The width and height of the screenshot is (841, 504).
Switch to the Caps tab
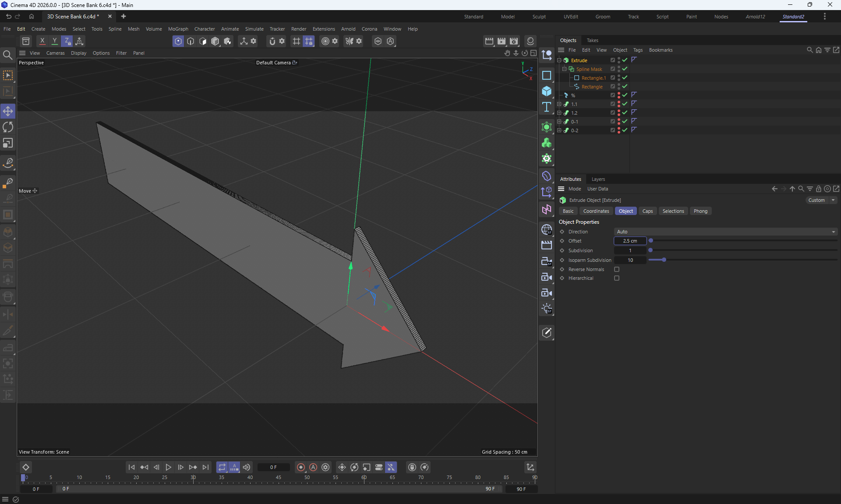pyautogui.click(x=647, y=211)
